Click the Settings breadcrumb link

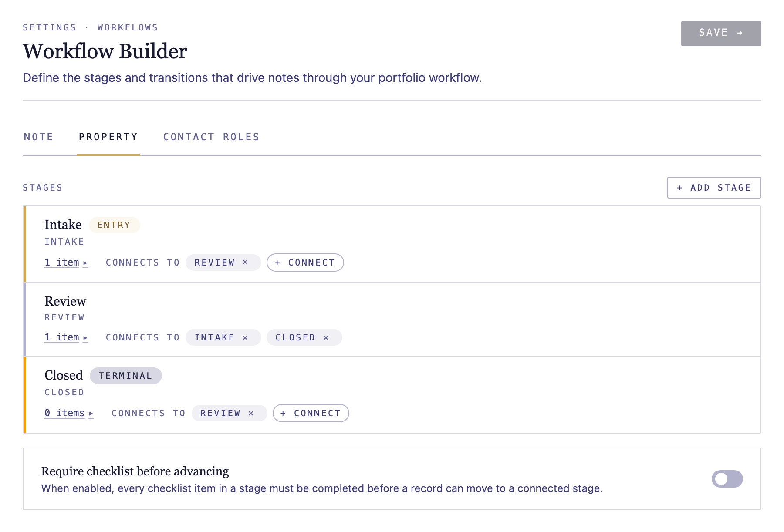pos(49,27)
